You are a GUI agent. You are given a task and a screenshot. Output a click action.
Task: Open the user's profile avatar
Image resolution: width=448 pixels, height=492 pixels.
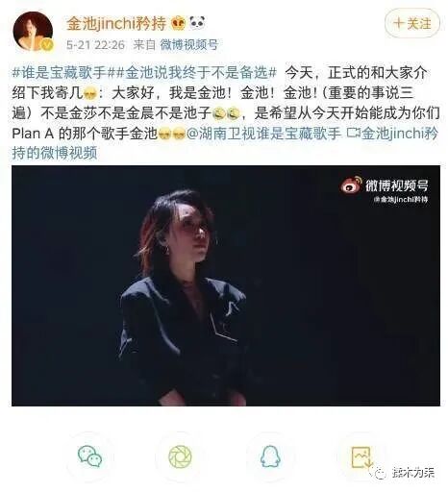pos(33,32)
